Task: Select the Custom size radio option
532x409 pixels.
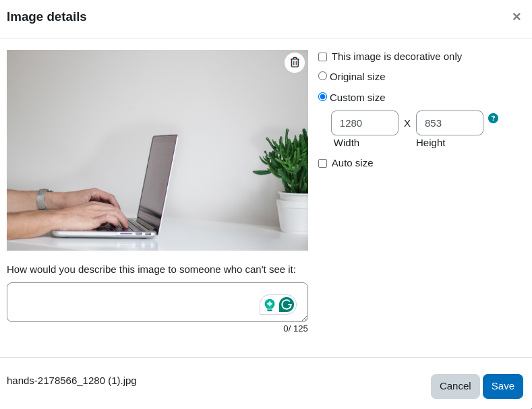Action: (322, 97)
